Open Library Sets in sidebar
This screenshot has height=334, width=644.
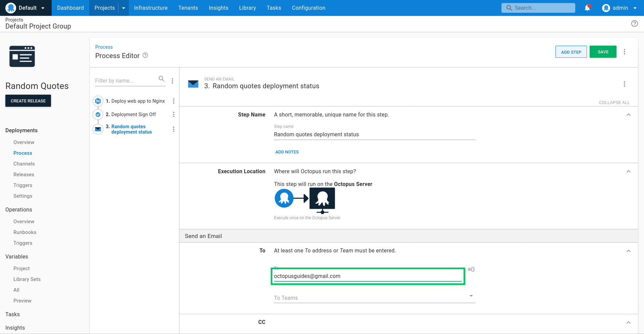coord(27,279)
